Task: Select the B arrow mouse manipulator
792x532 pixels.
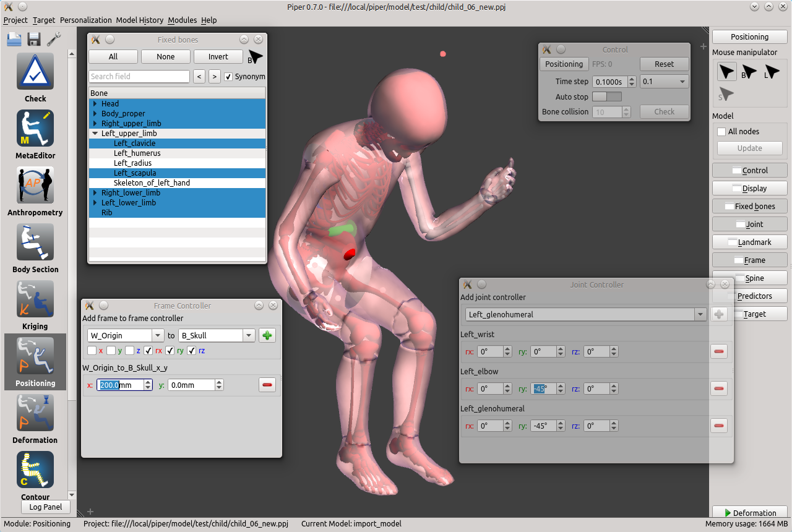Action: coord(749,72)
